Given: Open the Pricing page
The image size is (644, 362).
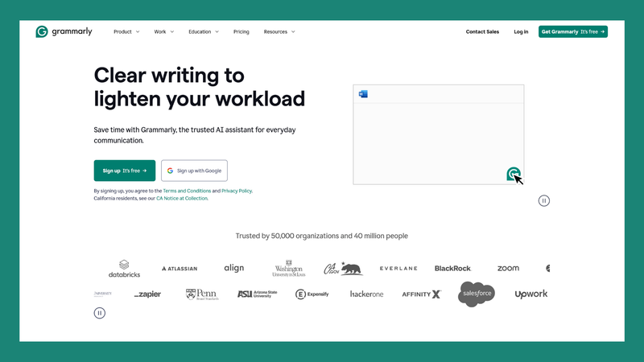Looking at the screenshot, I should tap(241, 31).
